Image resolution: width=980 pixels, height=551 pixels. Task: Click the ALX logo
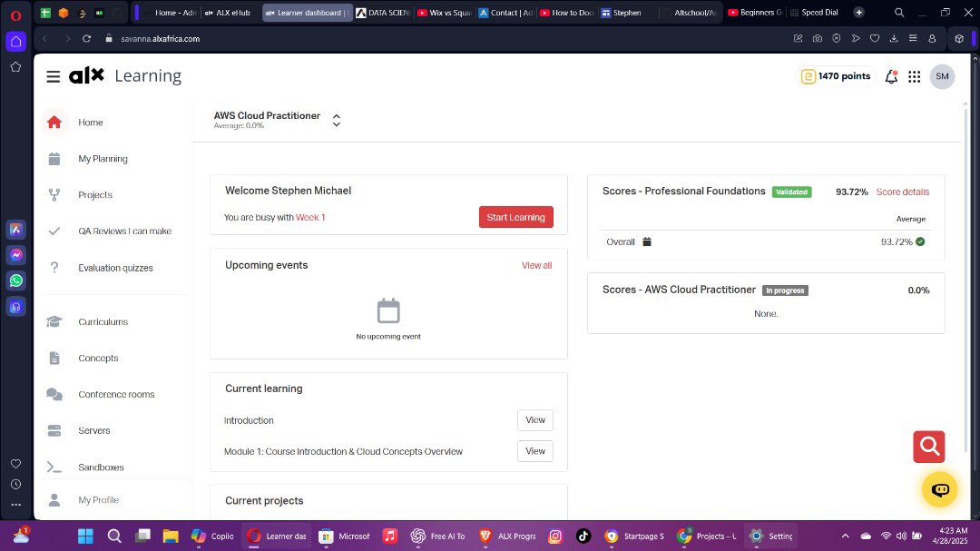point(86,75)
